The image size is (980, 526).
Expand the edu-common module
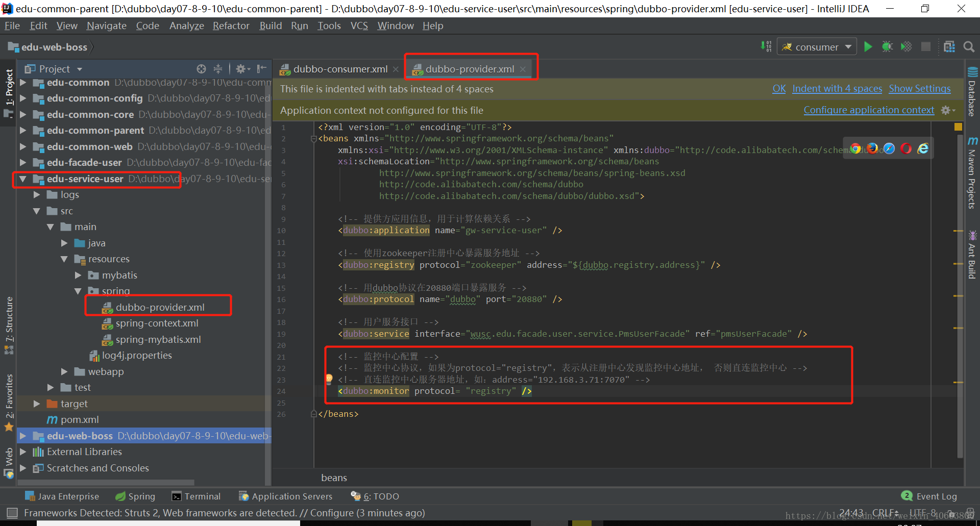[x=23, y=82]
